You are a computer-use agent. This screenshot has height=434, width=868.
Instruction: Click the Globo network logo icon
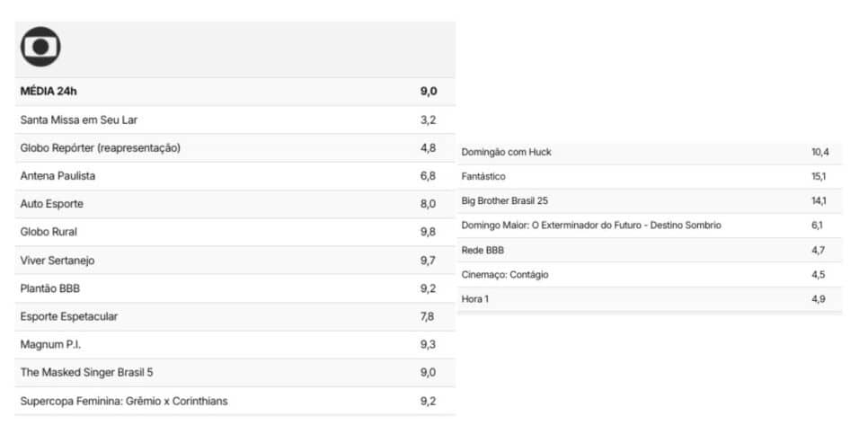(40, 47)
